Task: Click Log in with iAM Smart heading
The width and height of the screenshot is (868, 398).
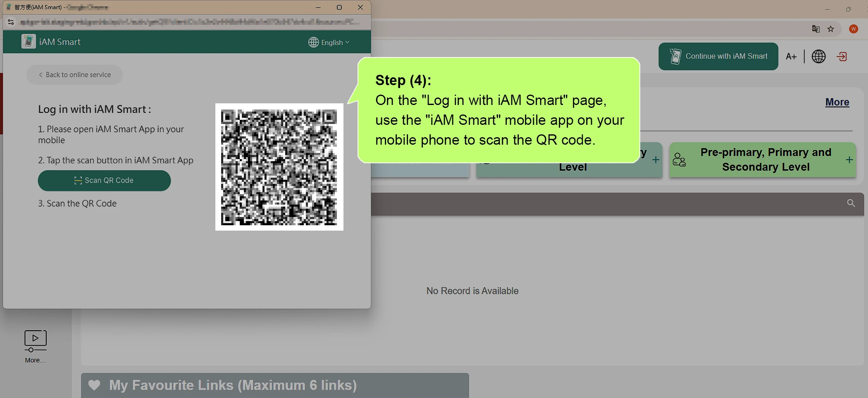Action: point(95,109)
